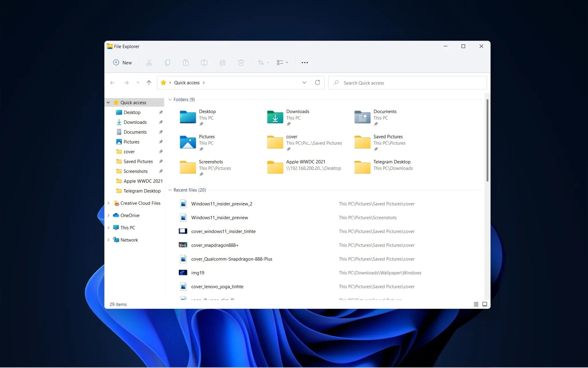Expand the This PC tree node
Image resolution: width=588 pixels, height=368 pixels.
click(x=109, y=227)
